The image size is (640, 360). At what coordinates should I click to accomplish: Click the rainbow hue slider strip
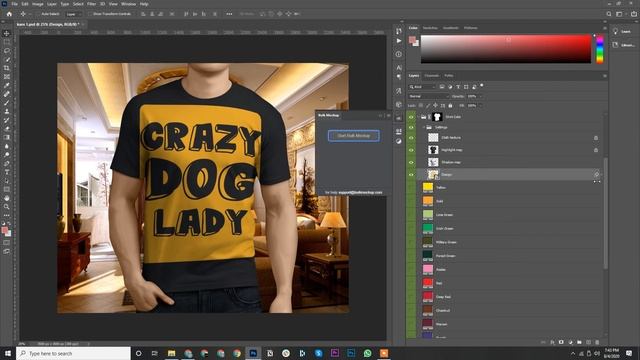tap(600, 49)
